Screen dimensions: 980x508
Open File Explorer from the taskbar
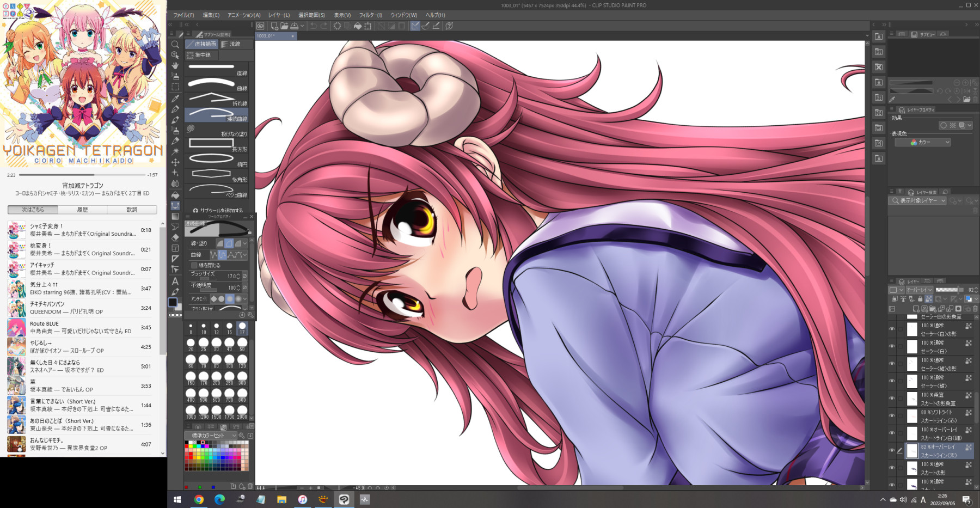[x=281, y=499]
